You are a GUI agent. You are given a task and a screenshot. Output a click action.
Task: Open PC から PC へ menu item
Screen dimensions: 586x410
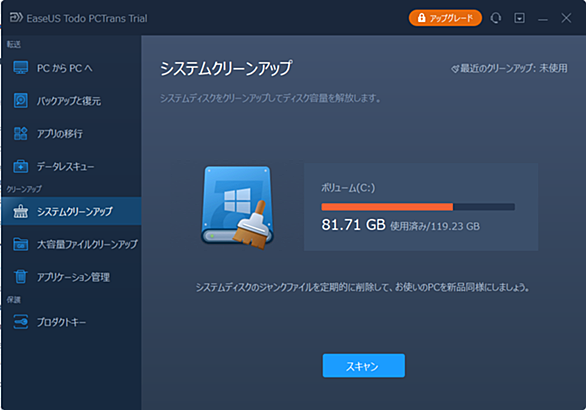tap(71, 68)
